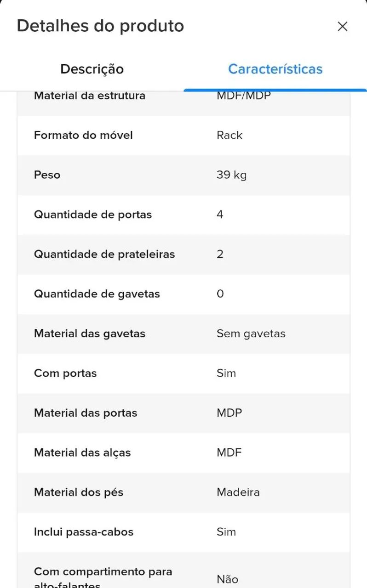367x588 pixels.
Task: Click the Material da estrutura row label
Action: tap(90, 96)
